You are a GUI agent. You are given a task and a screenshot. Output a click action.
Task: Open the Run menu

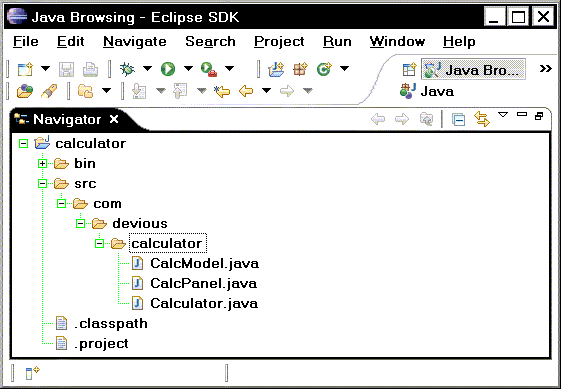(x=337, y=42)
